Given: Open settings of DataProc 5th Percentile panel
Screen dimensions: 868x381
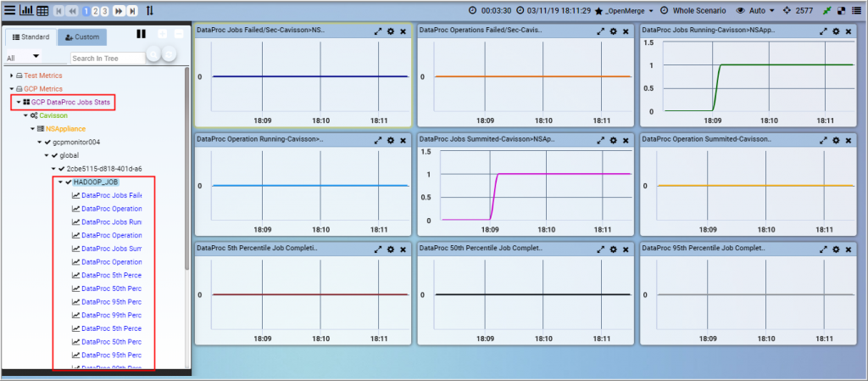Looking at the screenshot, I should pyautogui.click(x=390, y=249).
